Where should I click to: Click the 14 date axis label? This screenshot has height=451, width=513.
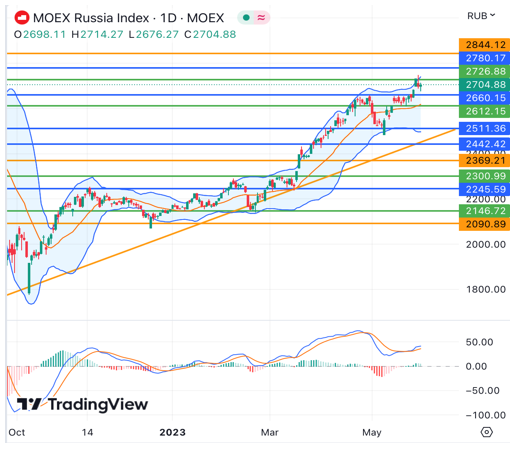click(x=87, y=432)
